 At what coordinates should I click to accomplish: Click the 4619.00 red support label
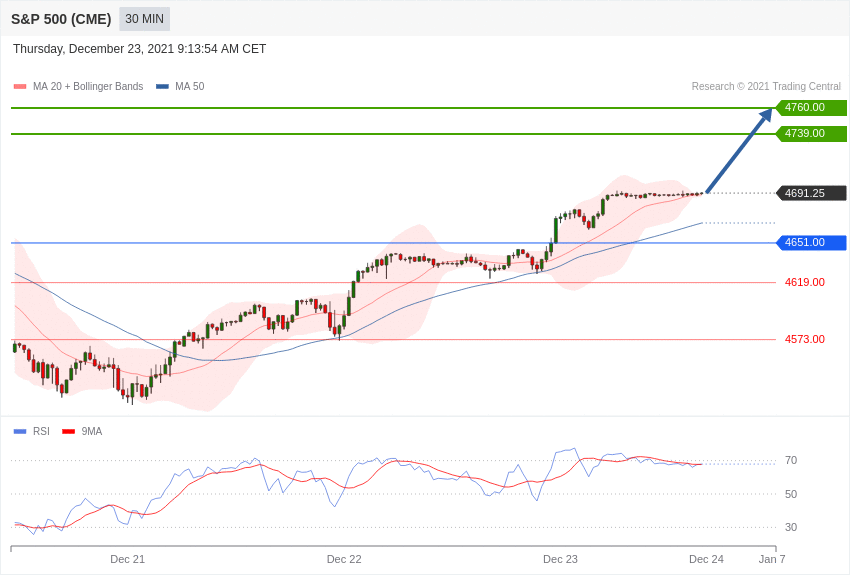804,283
